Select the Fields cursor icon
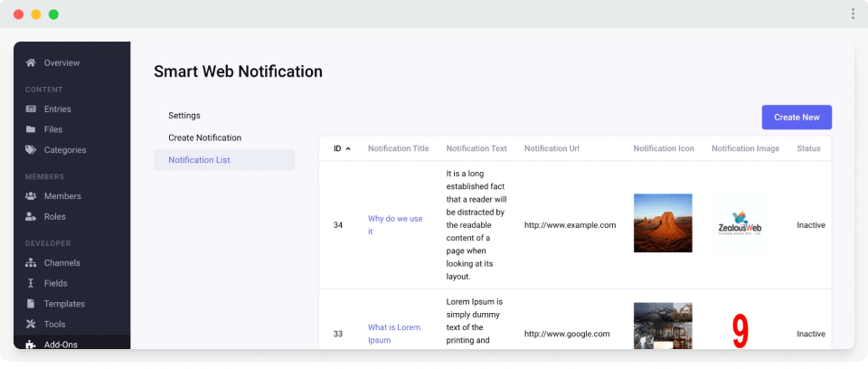 click(x=31, y=283)
